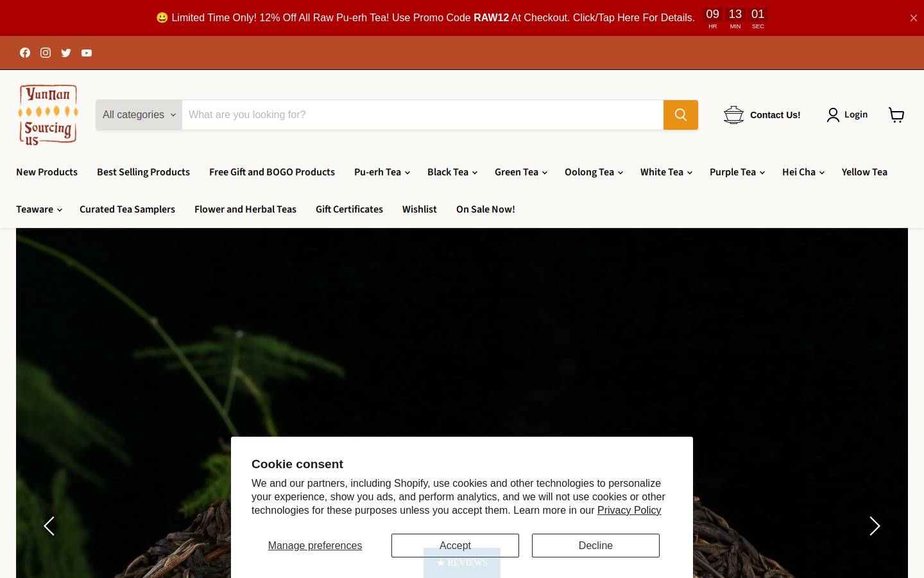Open the YouTube social link icon
The width and height of the screenshot is (924, 578).
click(87, 53)
